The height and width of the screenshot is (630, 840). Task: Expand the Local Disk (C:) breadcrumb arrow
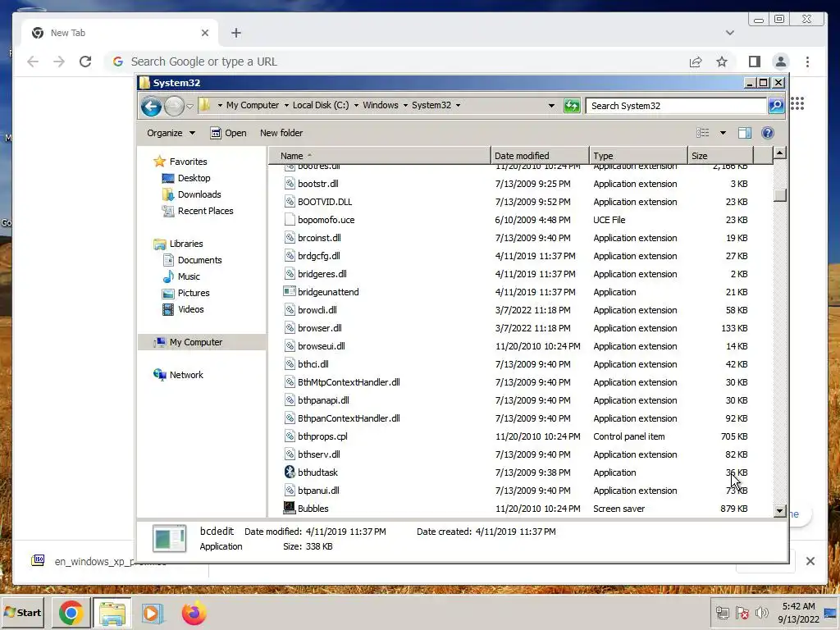pos(356,106)
